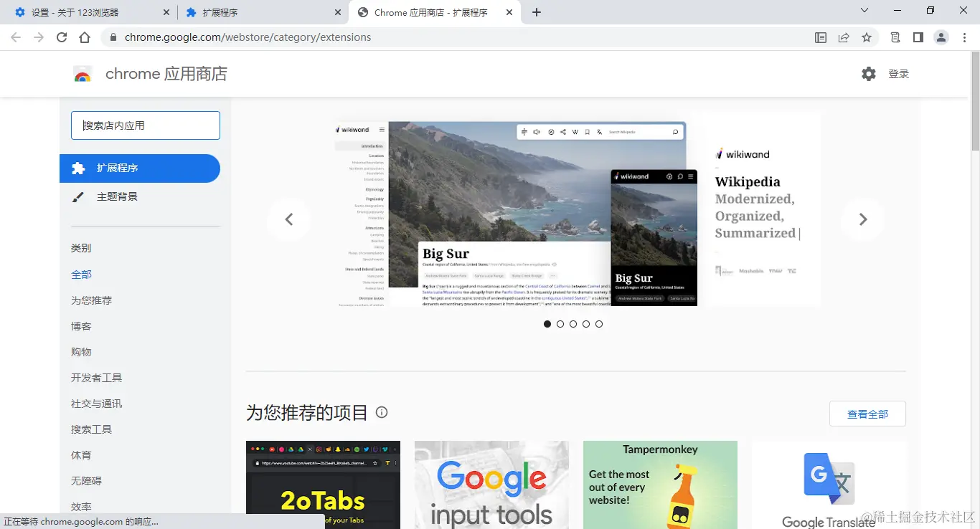This screenshot has height=529, width=980.
Task: Switch to 设置 - 关于 123浏览器 tab
Action: tap(89, 12)
